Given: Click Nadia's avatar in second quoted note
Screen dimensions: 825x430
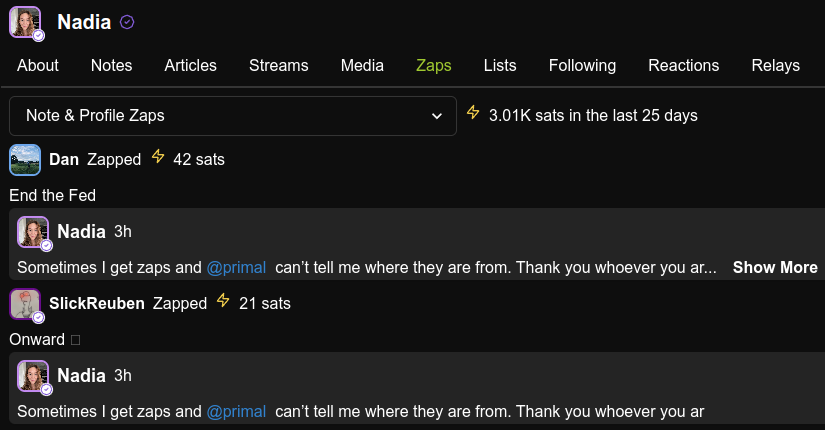Looking at the screenshot, I should [33, 376].
